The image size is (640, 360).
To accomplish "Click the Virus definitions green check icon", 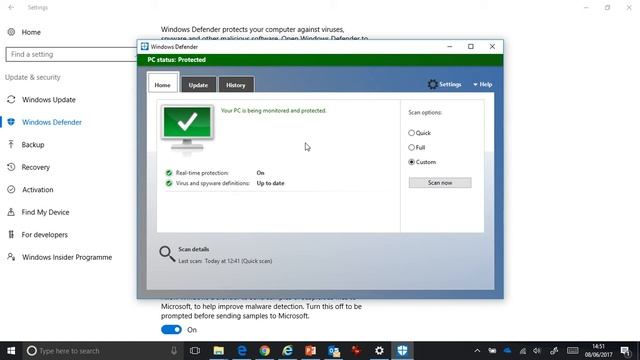I will click(169, 183).
